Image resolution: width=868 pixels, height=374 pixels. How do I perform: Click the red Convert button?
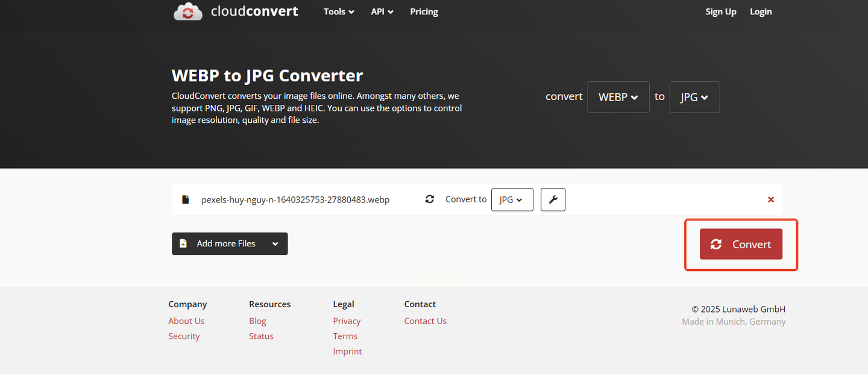coord(741,244)
